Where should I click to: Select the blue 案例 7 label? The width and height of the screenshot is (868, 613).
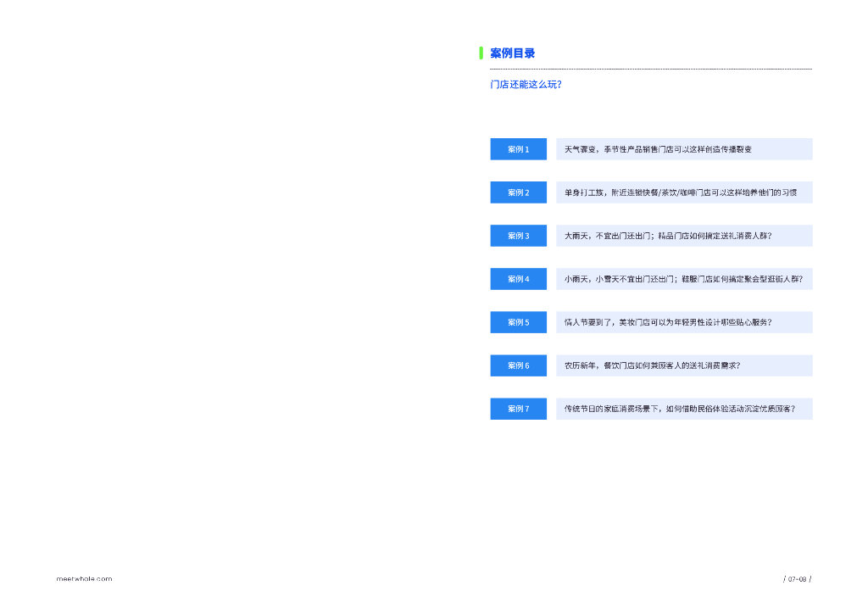pyautogui.click(x=518, y=409)
